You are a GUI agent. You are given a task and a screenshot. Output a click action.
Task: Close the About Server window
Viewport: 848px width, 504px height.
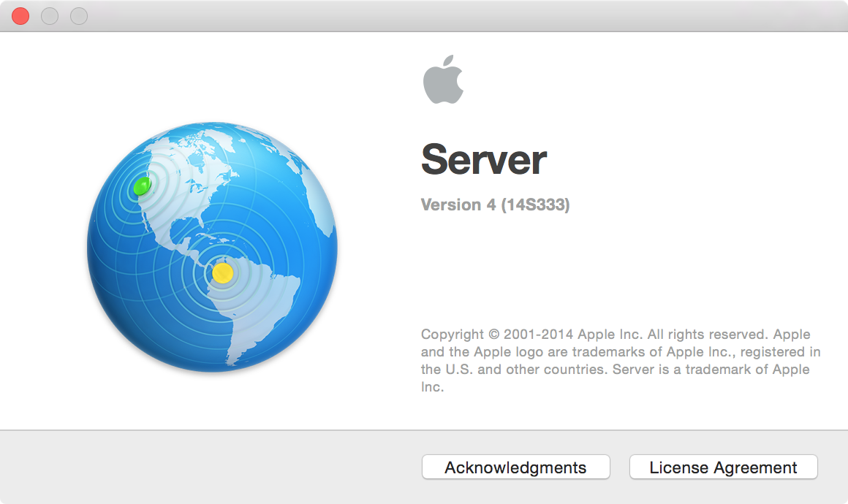click(20, 15)
